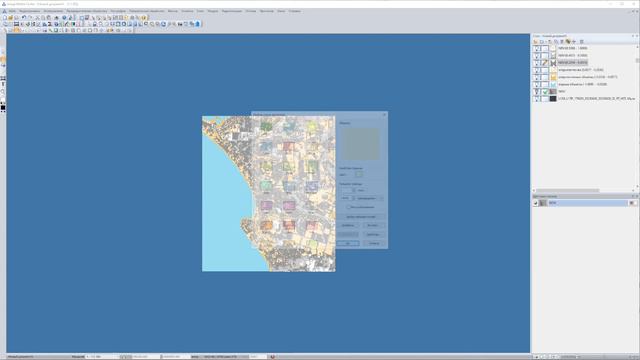Close the style dialog with its X
Screen dimensions: 640x360
(x=384, y=115)
